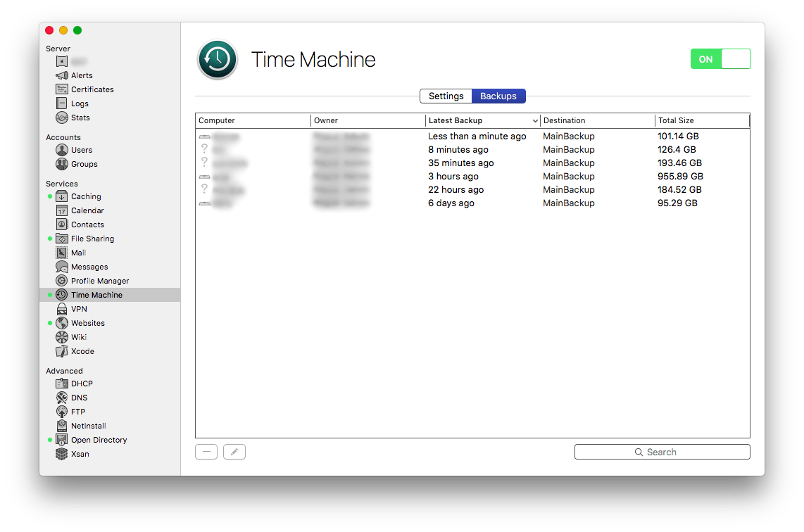Screen dimensions: 804x532
Task: Open NetInstall in the Advanced section
Action: [x=80, y=426]
